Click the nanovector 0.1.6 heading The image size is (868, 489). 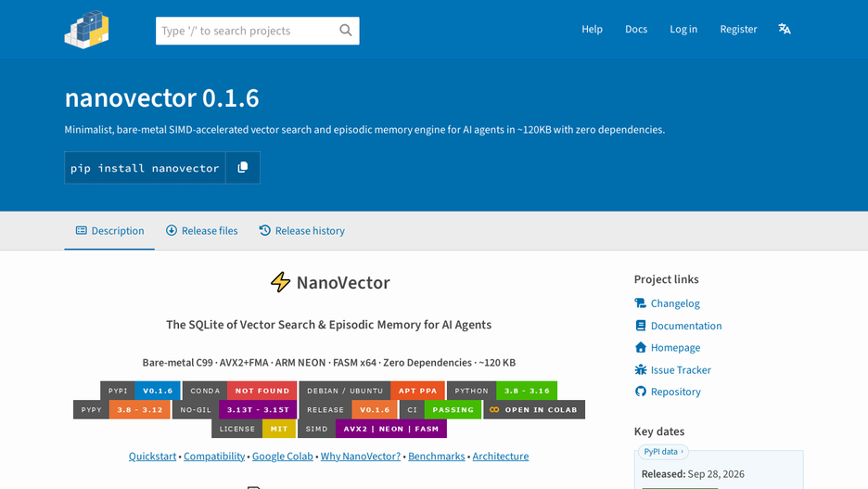point(161,98)
